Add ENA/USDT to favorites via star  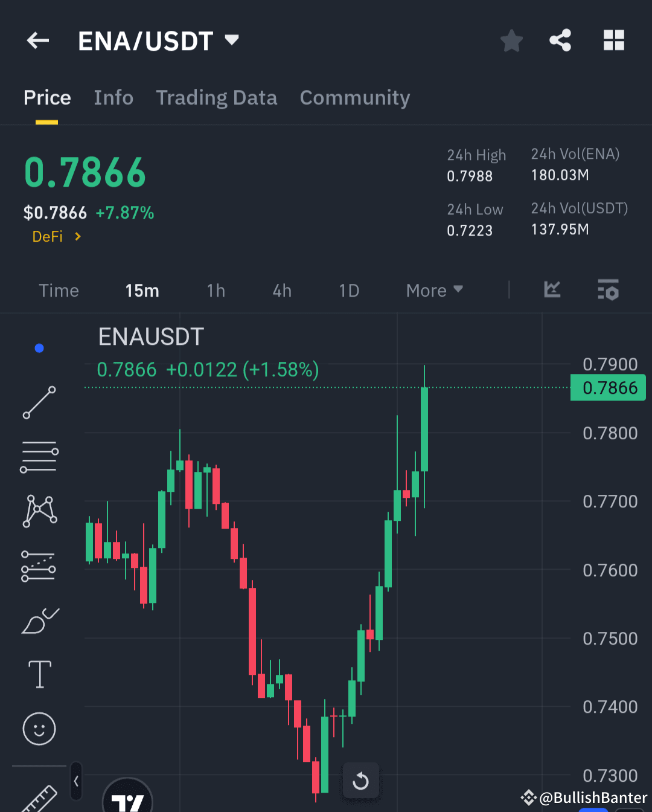(x=511, y=40)
